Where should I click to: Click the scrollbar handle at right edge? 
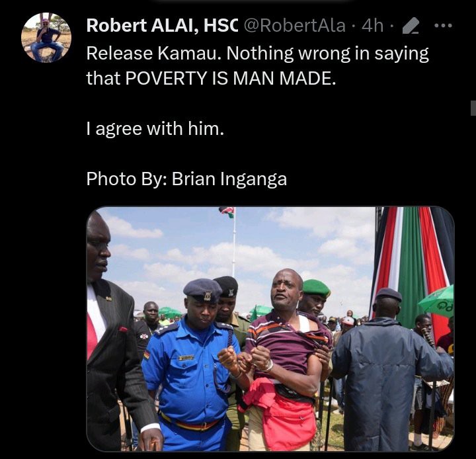473,108
